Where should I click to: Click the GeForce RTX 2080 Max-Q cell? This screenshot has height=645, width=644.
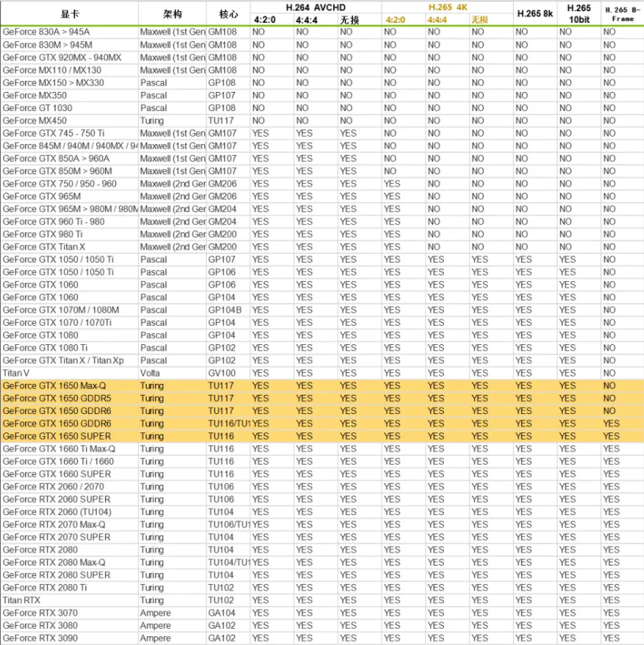click(54, 563)
